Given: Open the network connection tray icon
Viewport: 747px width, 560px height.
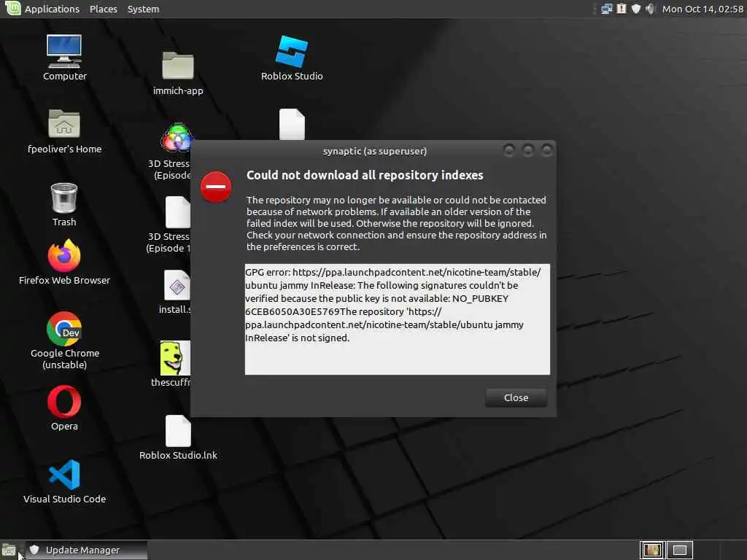Looking at the screenshot, I should tap(606, 9).
